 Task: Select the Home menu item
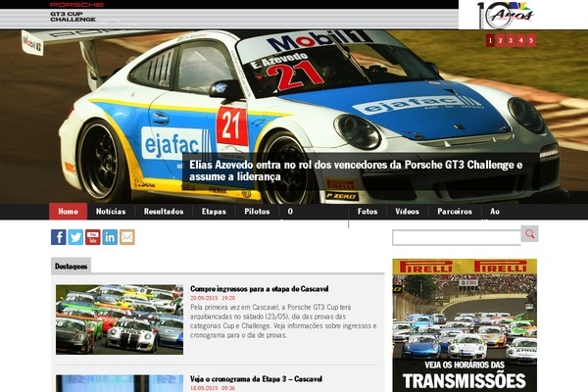tap(69, 212)
